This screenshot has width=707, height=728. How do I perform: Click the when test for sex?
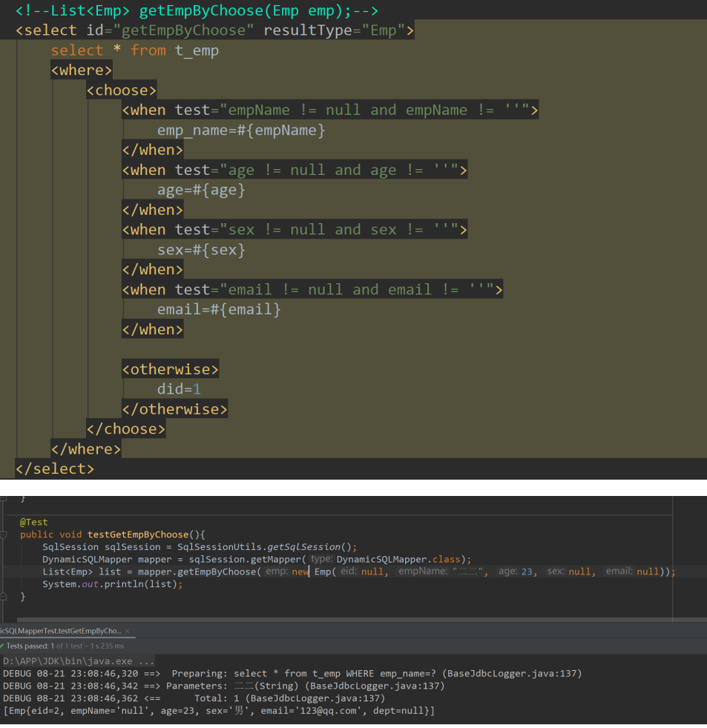click(x=295, y=230)
